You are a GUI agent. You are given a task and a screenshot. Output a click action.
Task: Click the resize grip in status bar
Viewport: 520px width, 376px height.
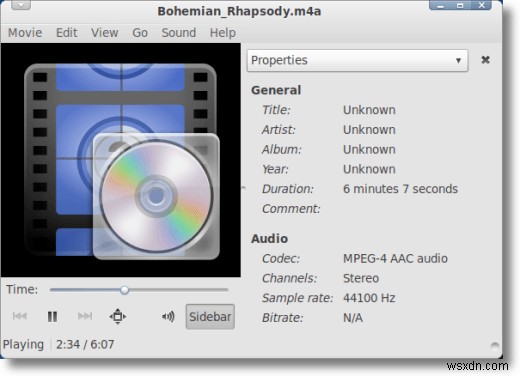pos(495,347)
